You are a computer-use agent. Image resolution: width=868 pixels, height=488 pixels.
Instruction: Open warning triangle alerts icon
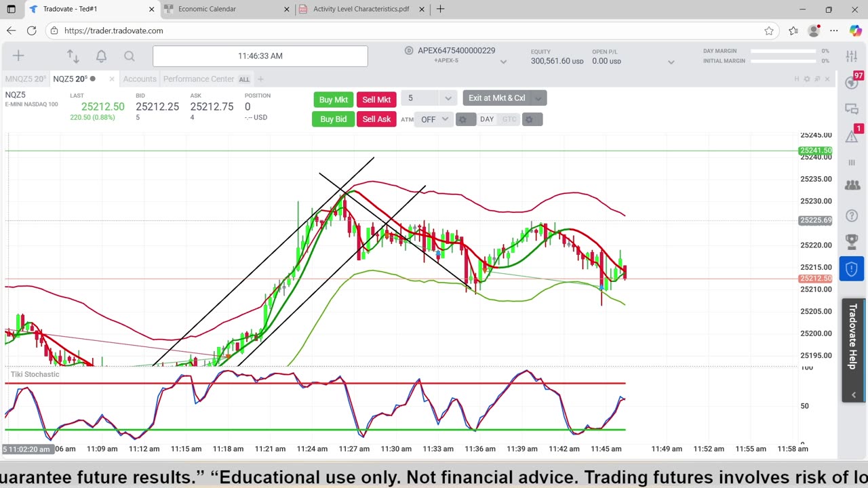click(x=852, y=136)
